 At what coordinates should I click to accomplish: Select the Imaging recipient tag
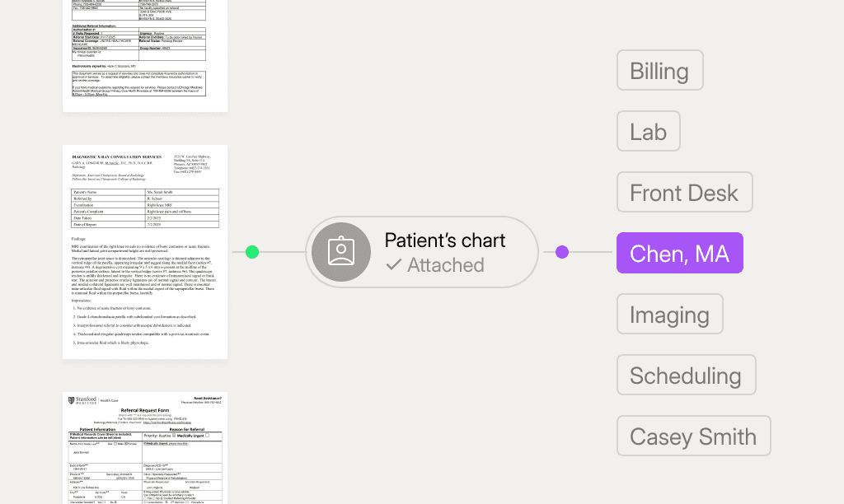click(x=669, y=315)
